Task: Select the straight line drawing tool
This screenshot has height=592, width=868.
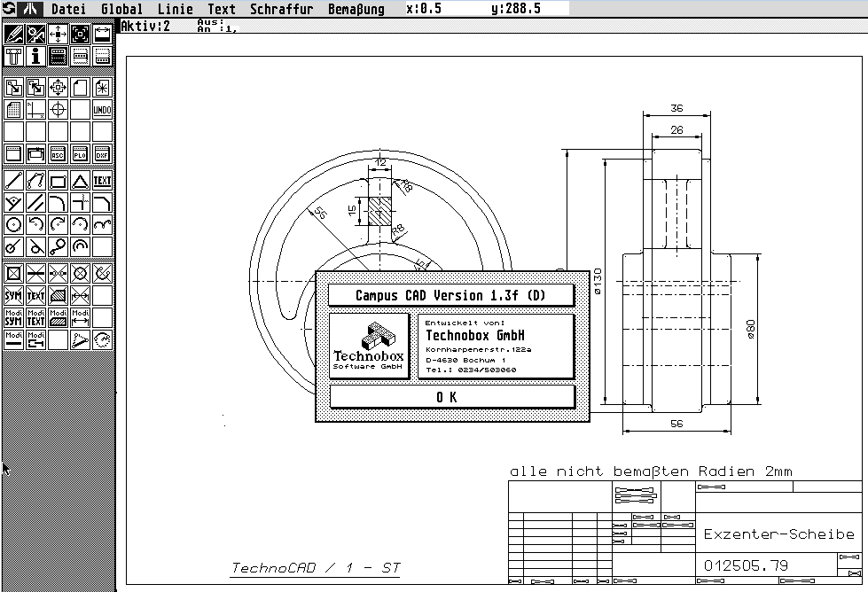Action: click(x=13, y=181)
